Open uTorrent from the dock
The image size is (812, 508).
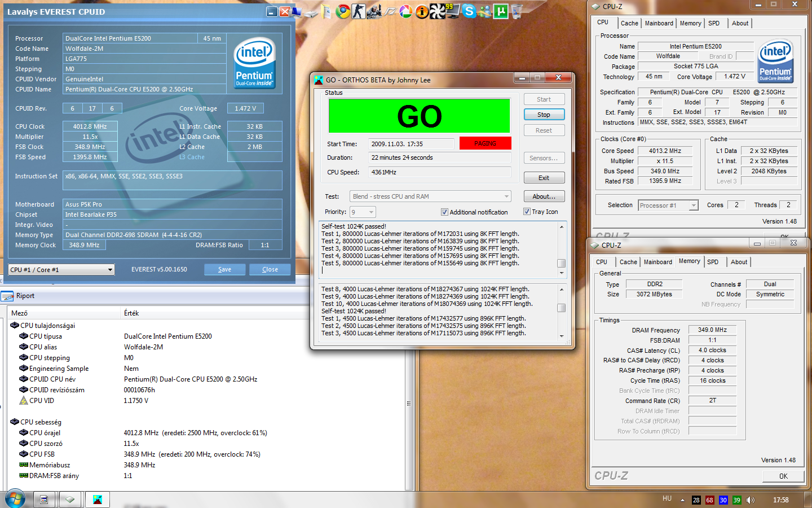coord(501,11)
